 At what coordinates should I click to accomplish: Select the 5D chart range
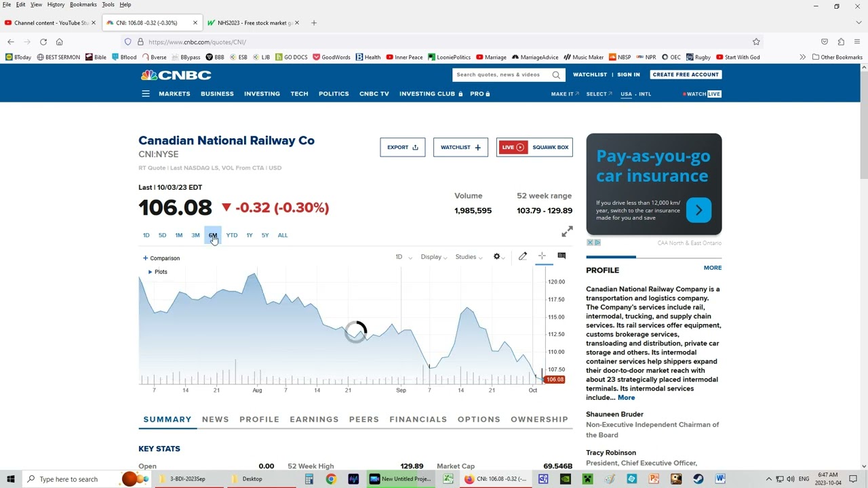click(162, 235)
